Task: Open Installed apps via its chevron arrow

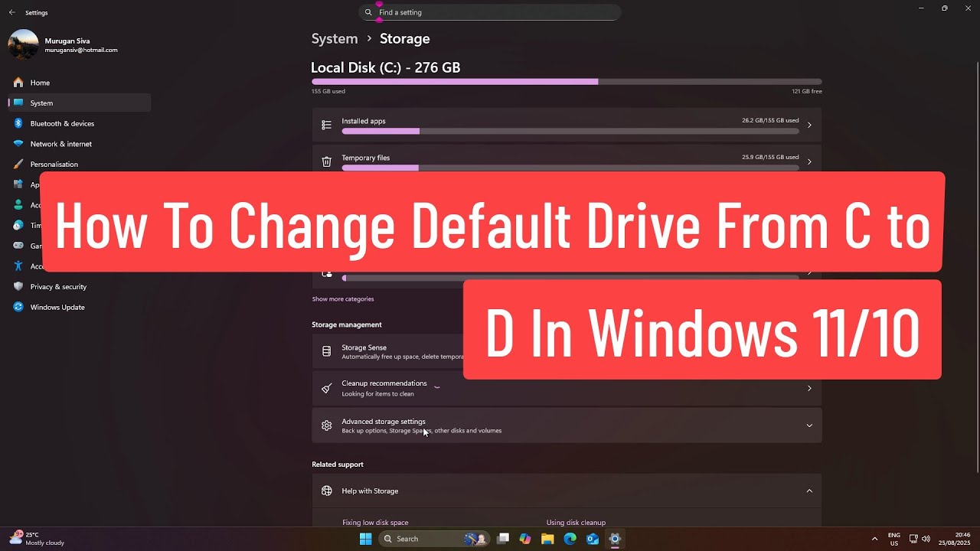Action: point(809,125)
